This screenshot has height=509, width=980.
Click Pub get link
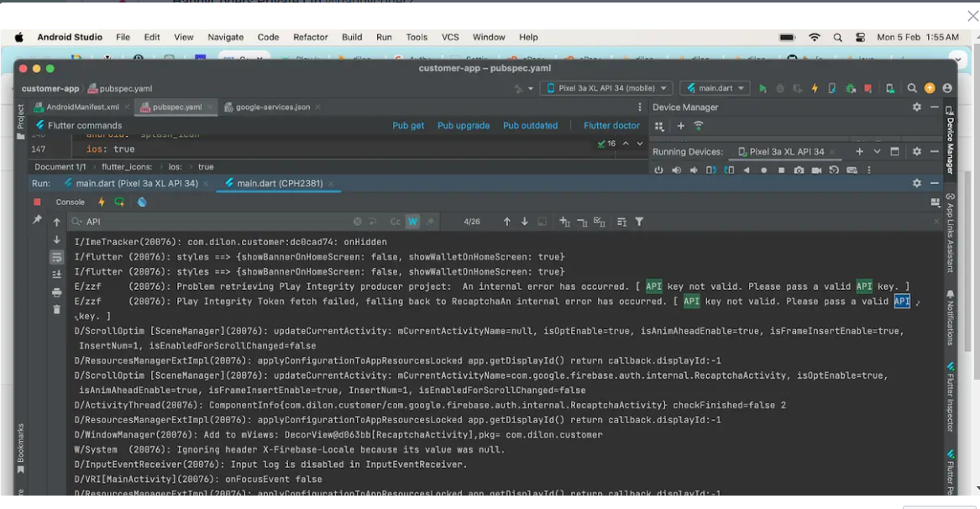coord(408,125)
